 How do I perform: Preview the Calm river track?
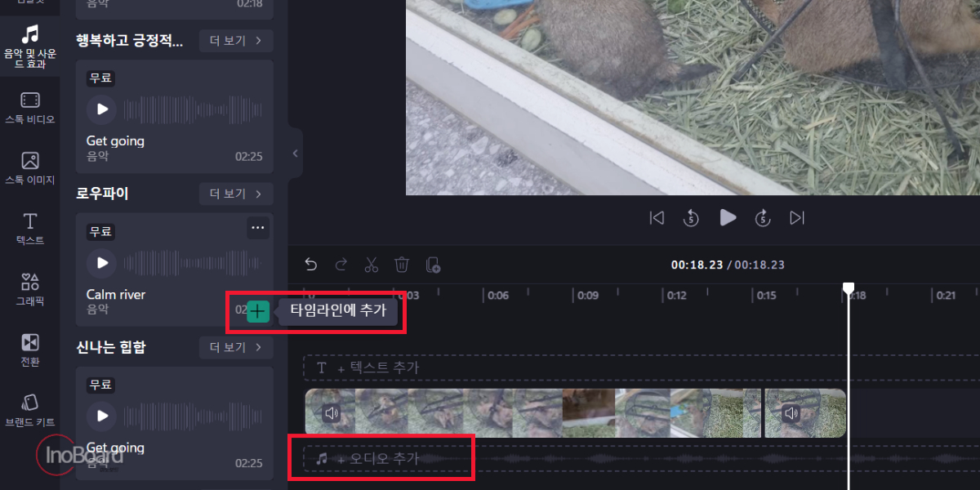coord(102,262)
